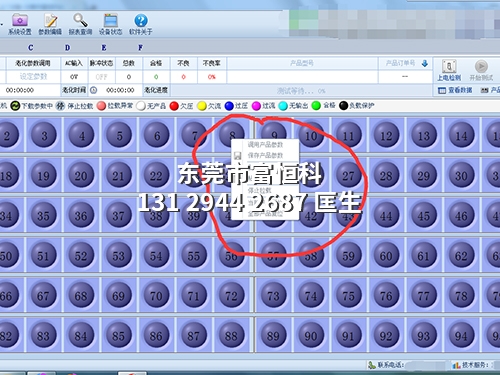Viewport: 500px width, 375px height.
Task: Switch to group tab F
Action: tap(140, 48)
